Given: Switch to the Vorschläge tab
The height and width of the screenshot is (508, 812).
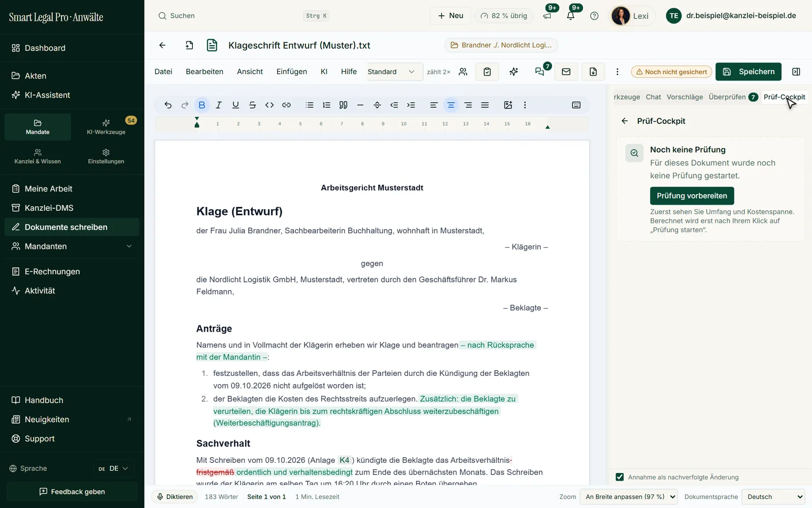Looking at the screenshot, I should click(685, 97).
